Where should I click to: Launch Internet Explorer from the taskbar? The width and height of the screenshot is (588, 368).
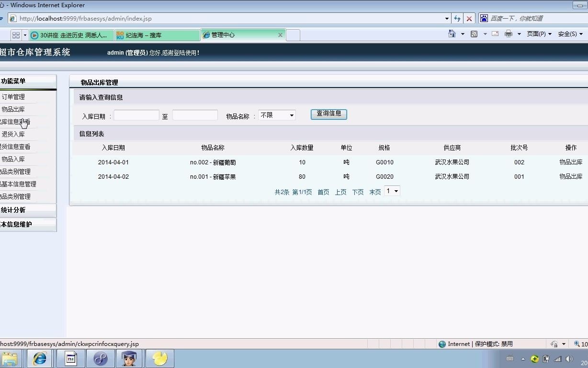[40, 358]
